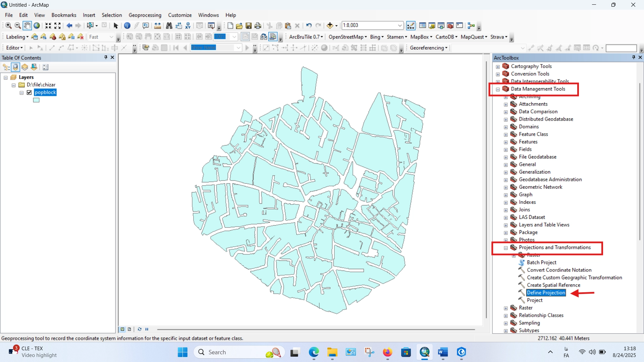644x362 pixels.
Task: Open the Geoprocessing menu
Action: tap(145, 15)
